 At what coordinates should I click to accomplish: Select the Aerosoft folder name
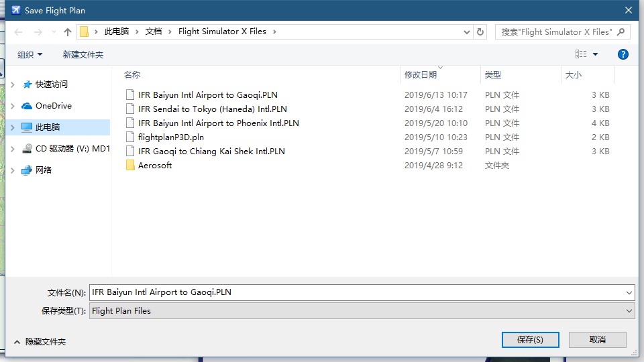pyautogui.click(x=155, y=166)
